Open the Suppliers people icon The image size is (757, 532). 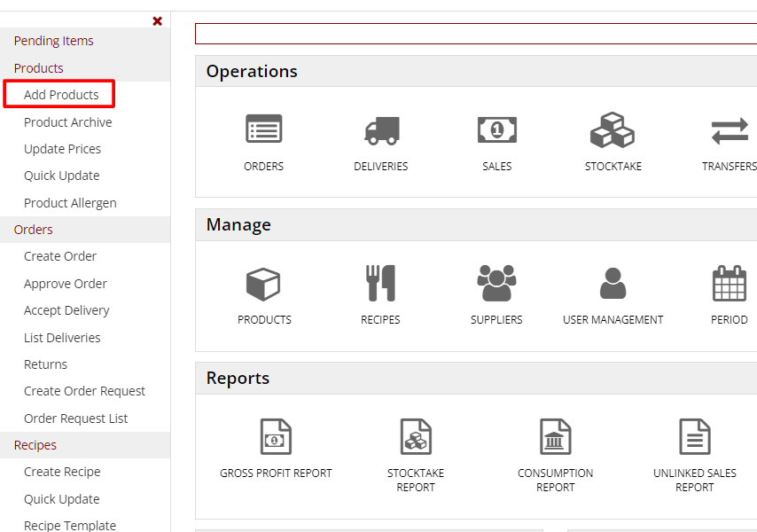(x=496, y=284)
